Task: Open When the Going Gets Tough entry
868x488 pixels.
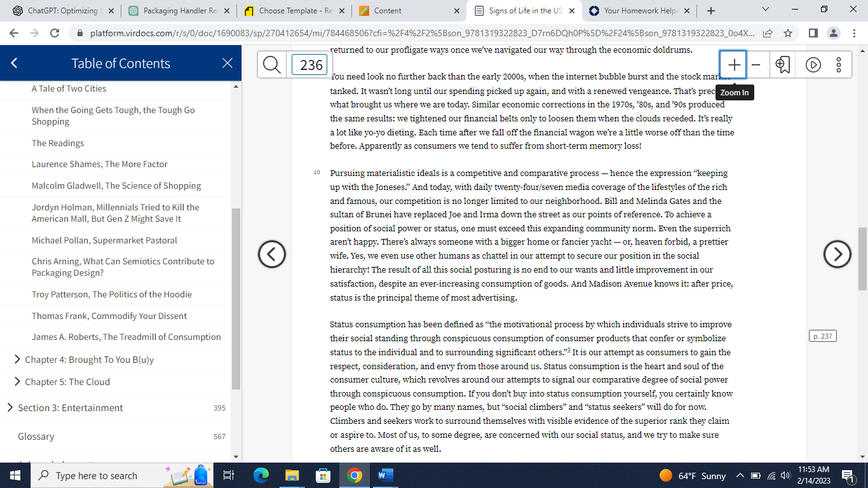Action: point(113,116)
